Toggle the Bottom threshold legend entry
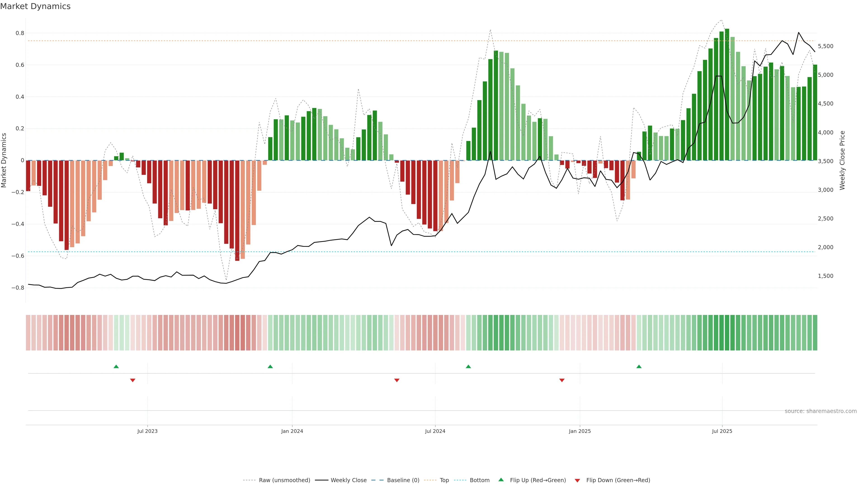868x488 pixels. (x=479, y=480)
